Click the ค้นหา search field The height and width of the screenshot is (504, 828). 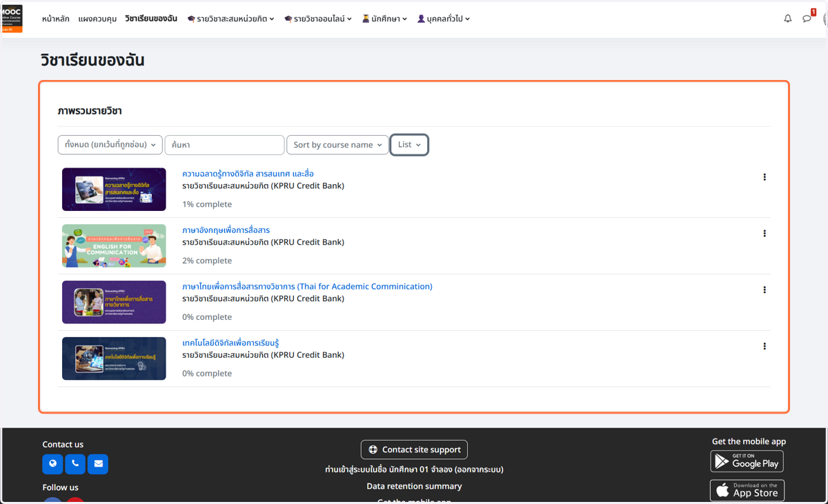pos(224,145)
